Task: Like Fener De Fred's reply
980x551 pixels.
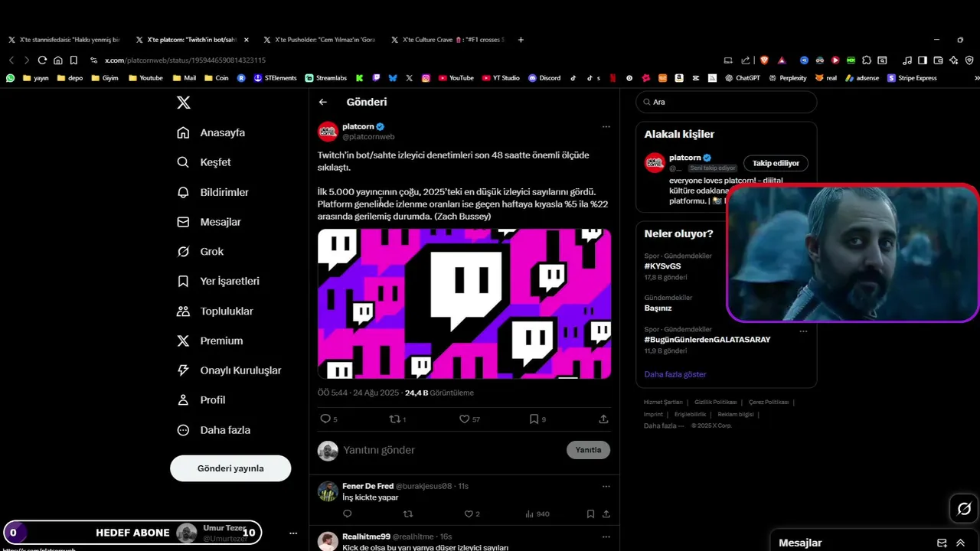Action: click(x=469, y=514)
